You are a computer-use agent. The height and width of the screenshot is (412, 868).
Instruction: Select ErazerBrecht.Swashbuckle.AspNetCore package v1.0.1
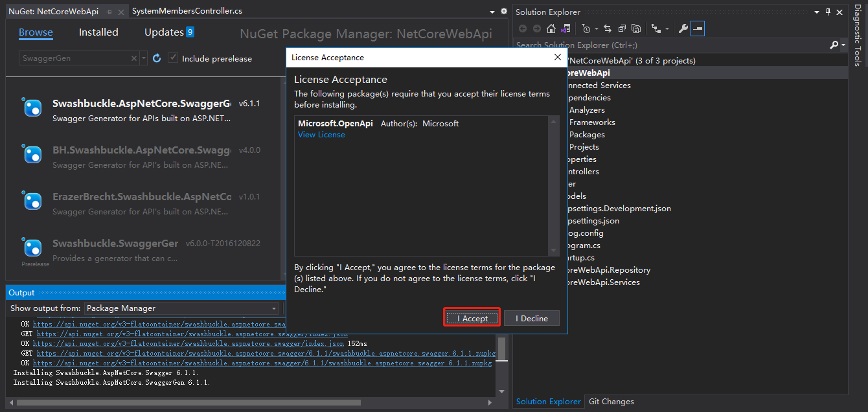tap(143, 203)
